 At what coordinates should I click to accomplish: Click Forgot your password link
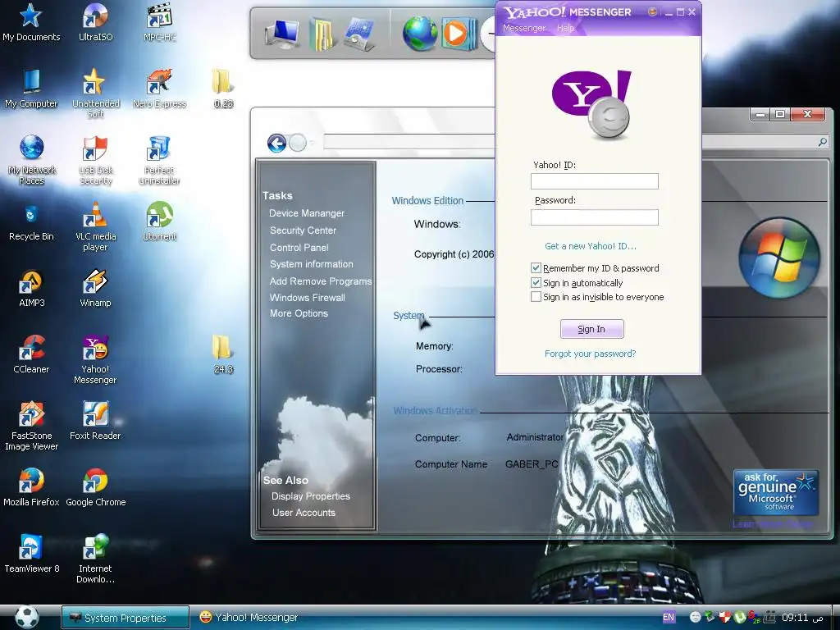click(x=590, y=354)
